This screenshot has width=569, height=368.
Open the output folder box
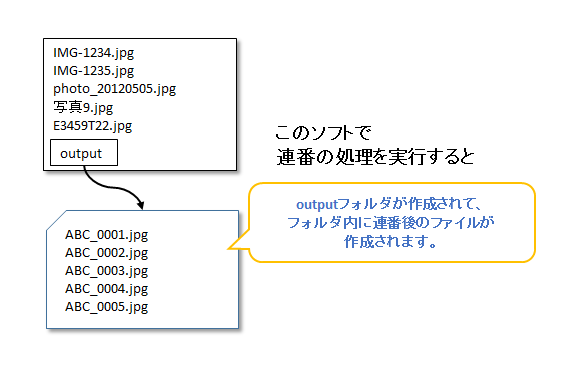point(84,153)
